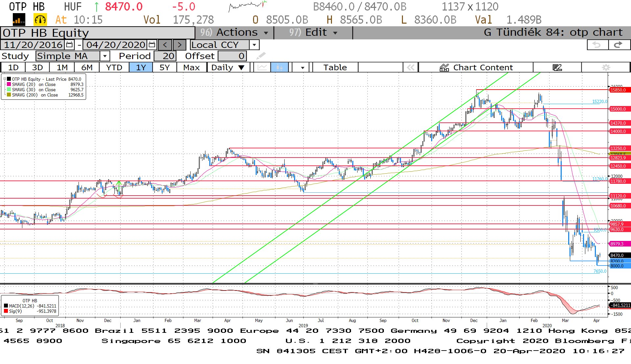Image resolution: width=631 pixels, height=364 pixels.
Task: Click the Chart Content bar icon
Action: [444, 67]
